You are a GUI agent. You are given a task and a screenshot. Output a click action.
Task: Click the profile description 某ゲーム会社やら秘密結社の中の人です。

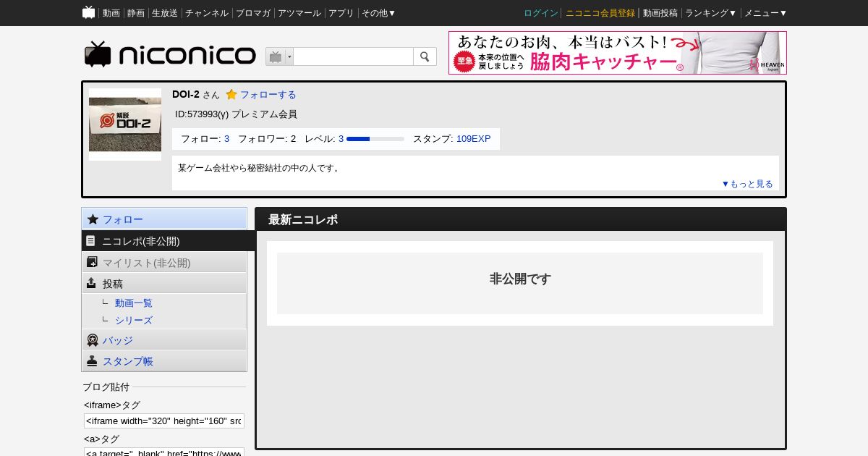coord(259,168)
